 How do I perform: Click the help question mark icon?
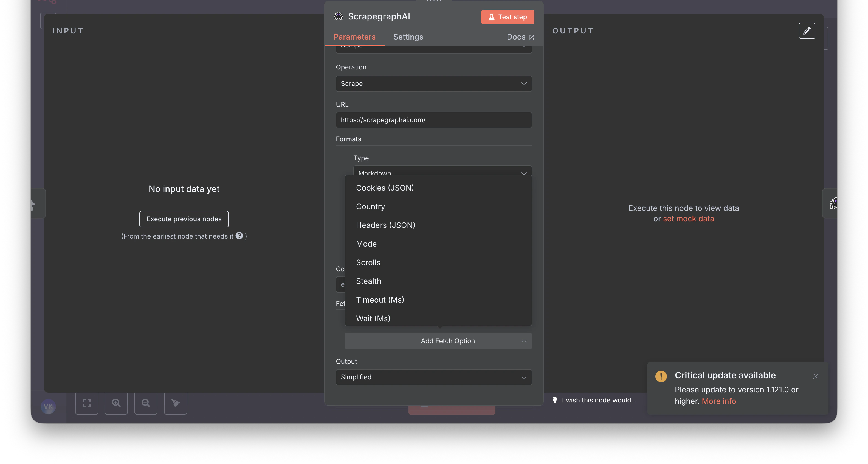(x=239, y=236)
